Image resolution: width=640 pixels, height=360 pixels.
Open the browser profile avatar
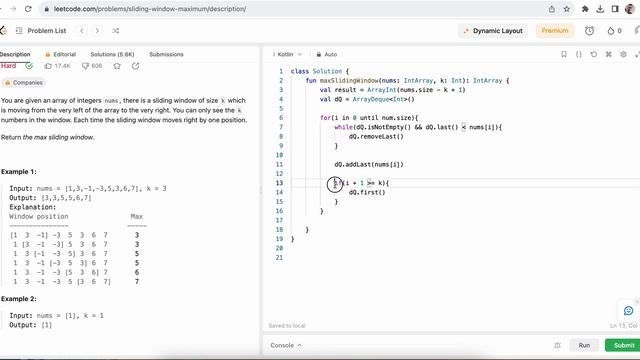click(x=629, y=9)
